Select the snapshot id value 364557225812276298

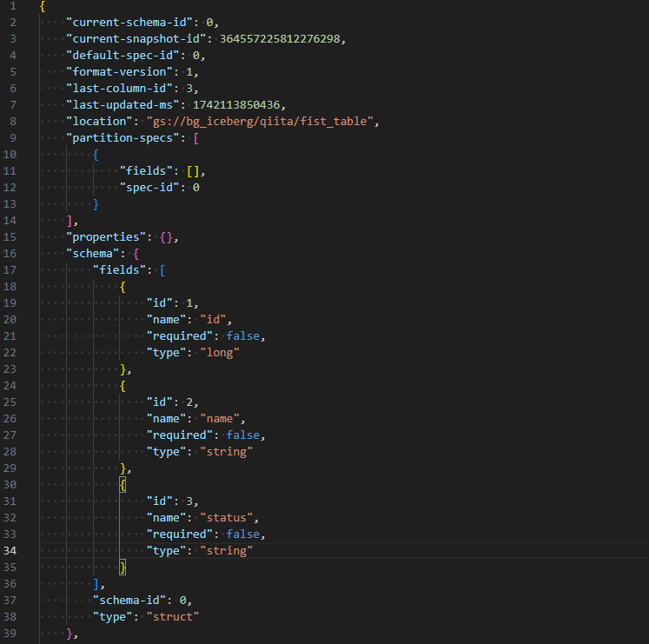pyautogui.click(x=280, y=38)
